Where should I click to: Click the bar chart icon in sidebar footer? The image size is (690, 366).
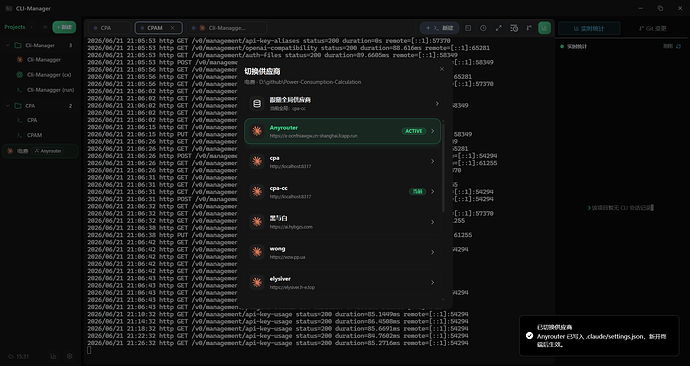(x=53, y=356)
